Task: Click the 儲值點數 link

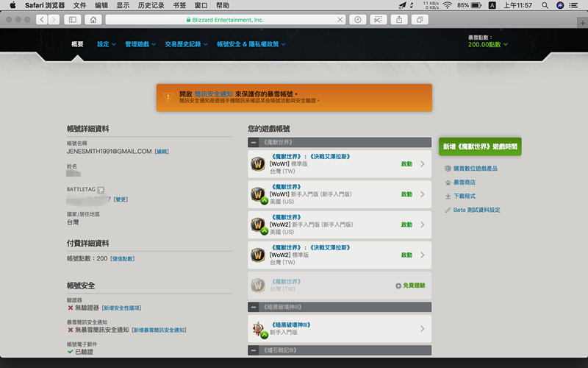Action: tap(123, 259)
